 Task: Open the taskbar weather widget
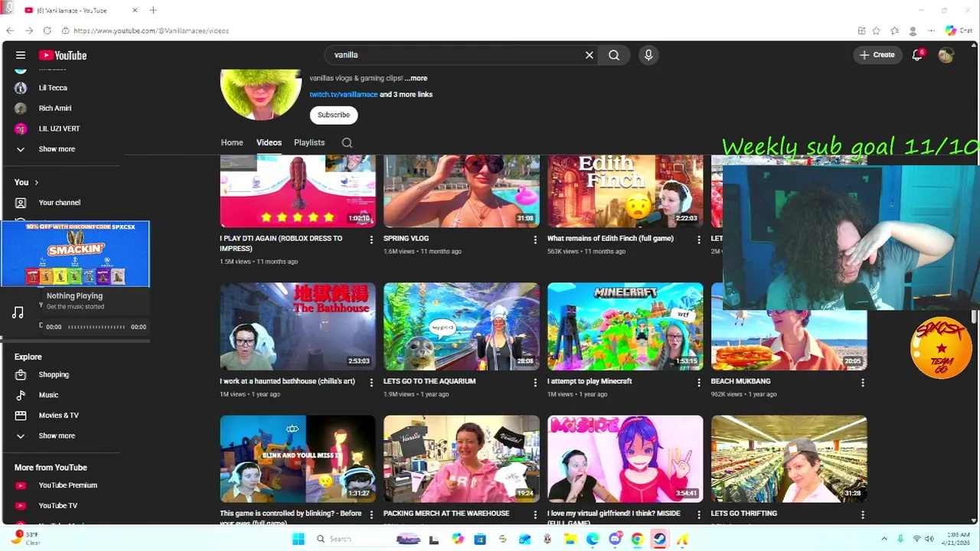pos(26,538)
